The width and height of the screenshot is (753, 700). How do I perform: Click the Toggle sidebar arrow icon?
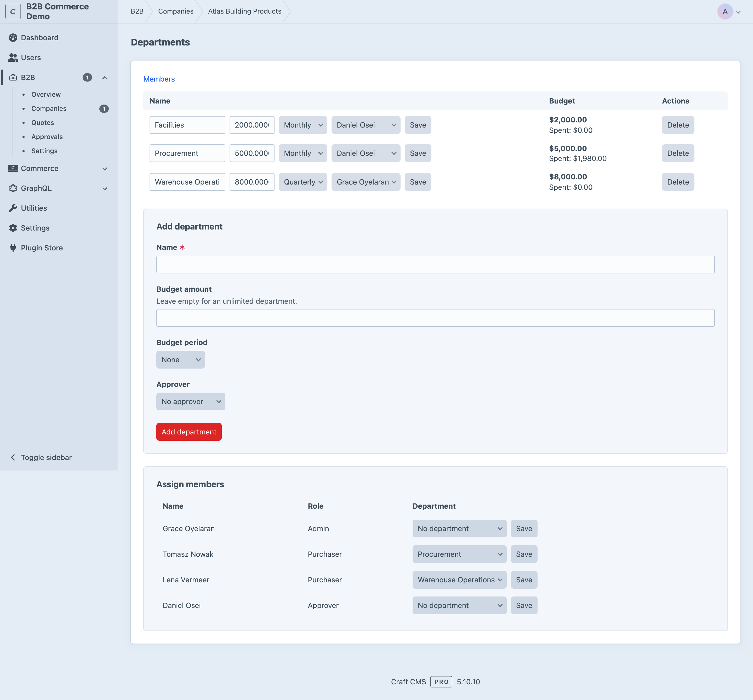coord(13,457)
